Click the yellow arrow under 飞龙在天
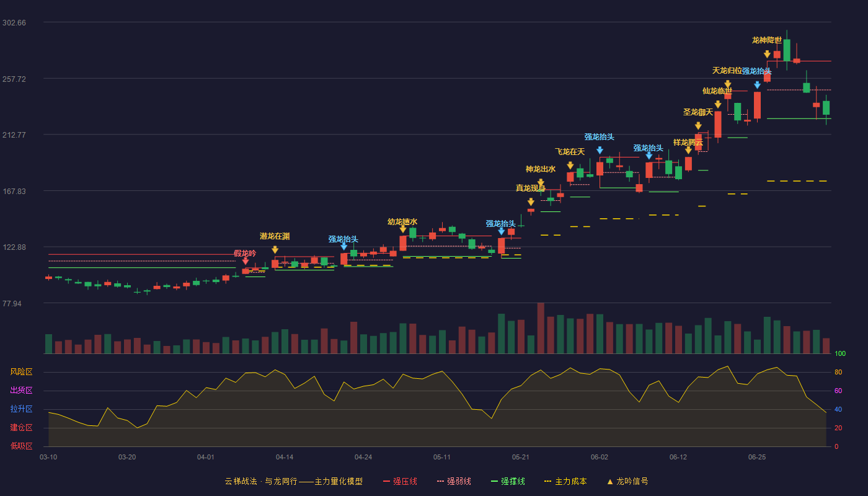 (570, 166)
